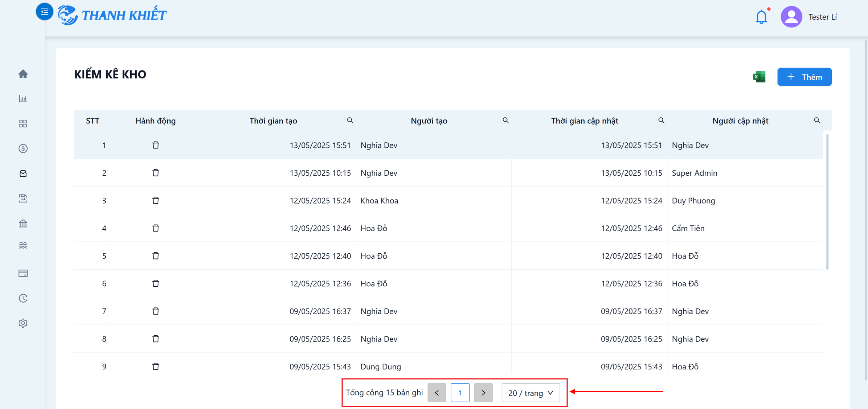Search the Người tạo column
The height and width of the screenshot is (409, 868).
pos(506,120)
